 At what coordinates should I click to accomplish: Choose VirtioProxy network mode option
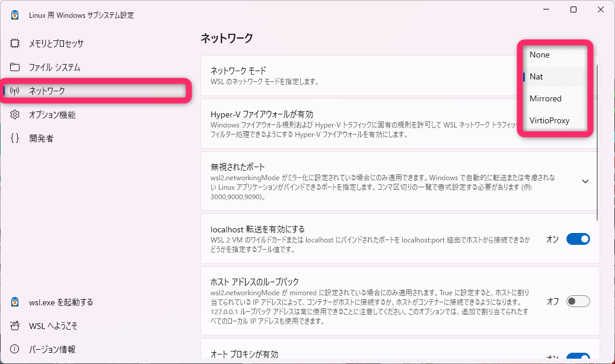tap(555, 120)
